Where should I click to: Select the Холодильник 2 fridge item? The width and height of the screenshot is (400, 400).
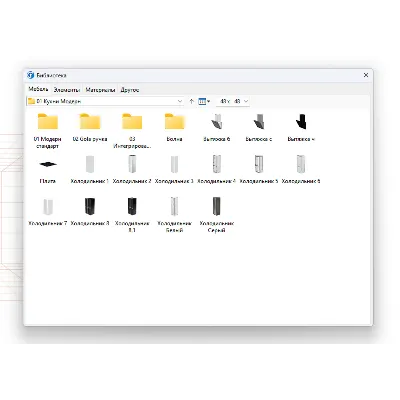coord(132,170)
